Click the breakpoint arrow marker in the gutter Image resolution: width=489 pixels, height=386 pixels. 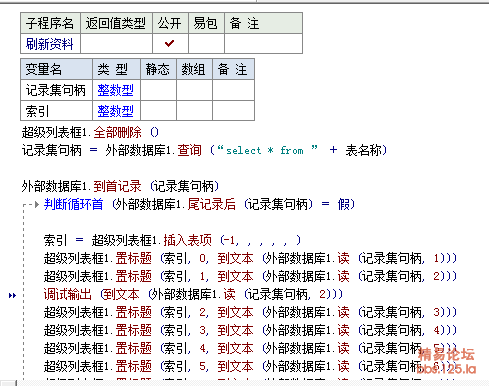click(12, 295)
